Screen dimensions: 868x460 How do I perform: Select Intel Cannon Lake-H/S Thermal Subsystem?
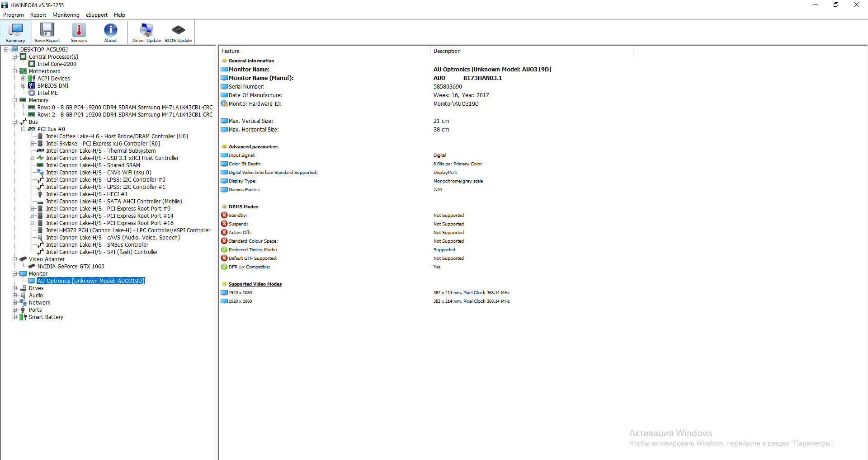pyautogui.click(x=101, y=151)
